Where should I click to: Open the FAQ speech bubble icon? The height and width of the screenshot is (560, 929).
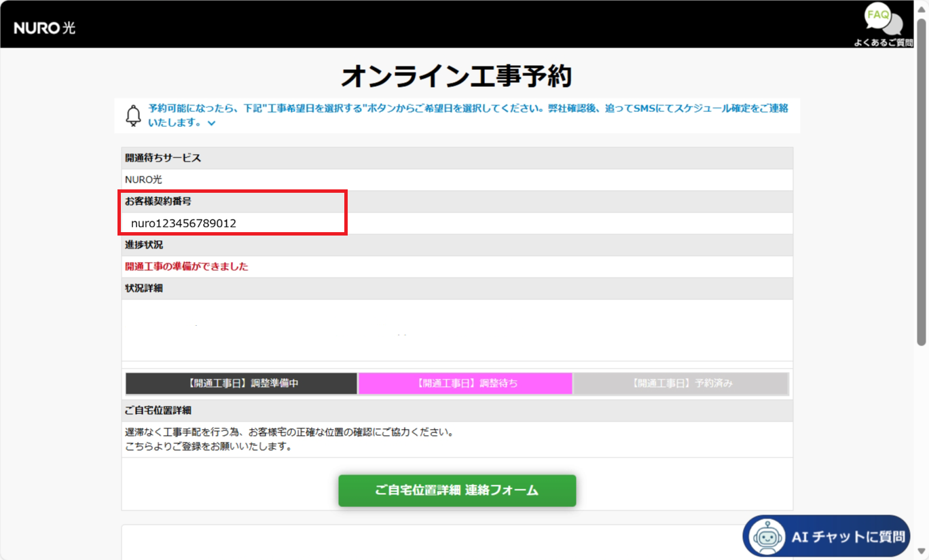tap(882, 19)
